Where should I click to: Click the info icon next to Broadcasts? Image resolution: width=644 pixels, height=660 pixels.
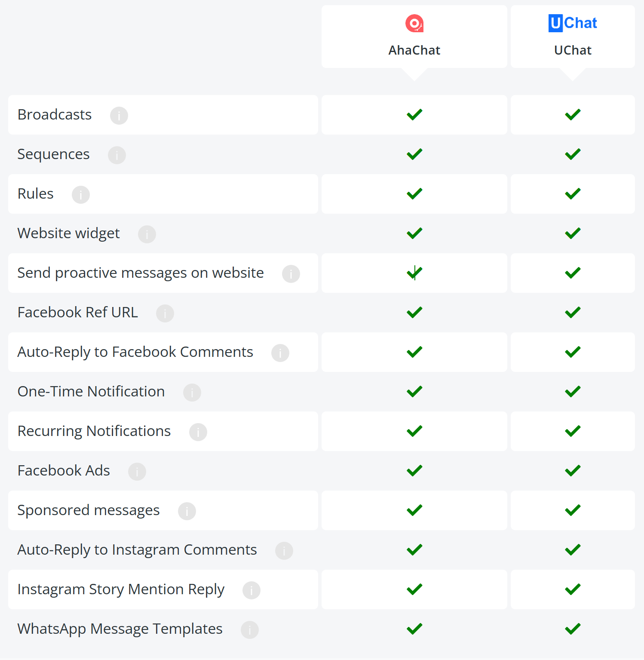pos(119,116)
